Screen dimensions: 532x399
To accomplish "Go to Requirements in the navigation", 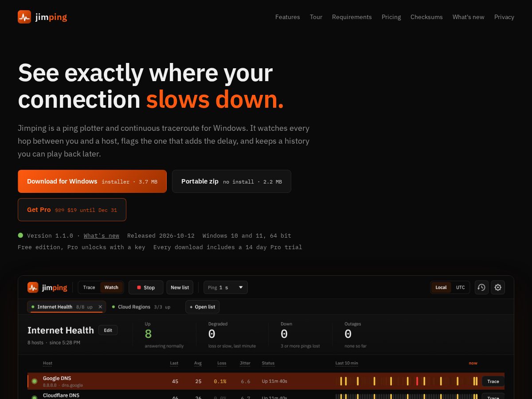I will point(352,17).
